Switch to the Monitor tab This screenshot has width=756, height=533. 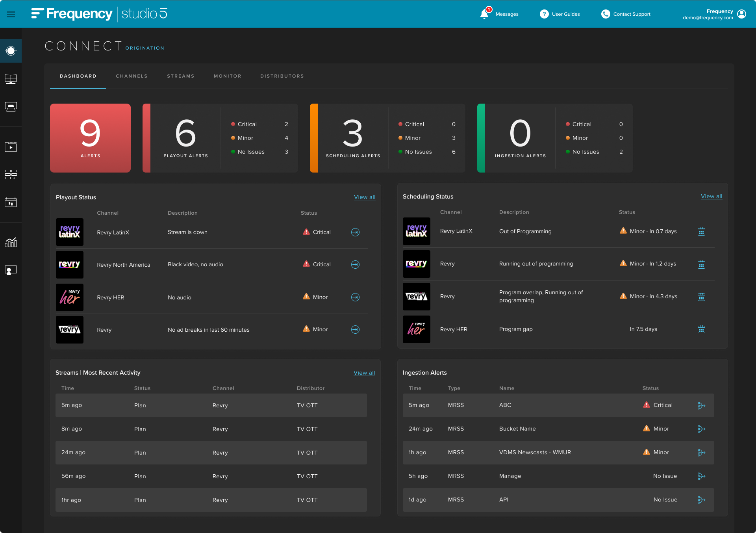pos(228,76)
